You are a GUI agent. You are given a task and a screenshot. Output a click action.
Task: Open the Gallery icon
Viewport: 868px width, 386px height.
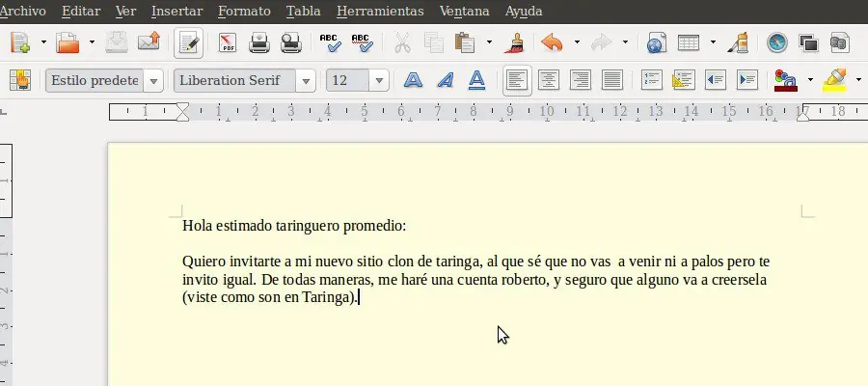(809, 42)
